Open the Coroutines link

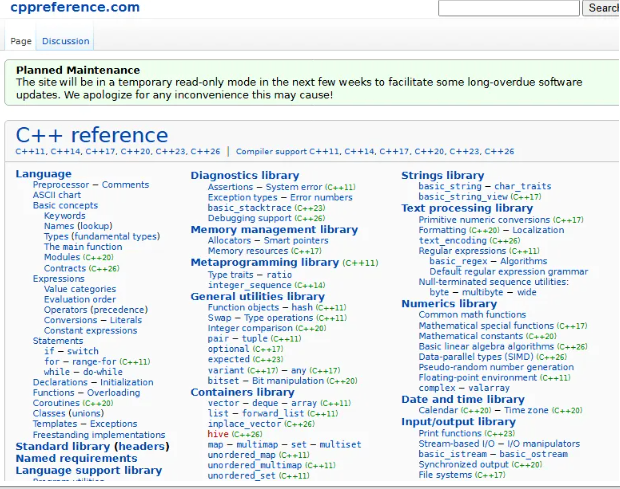click(x=59, y=403)
